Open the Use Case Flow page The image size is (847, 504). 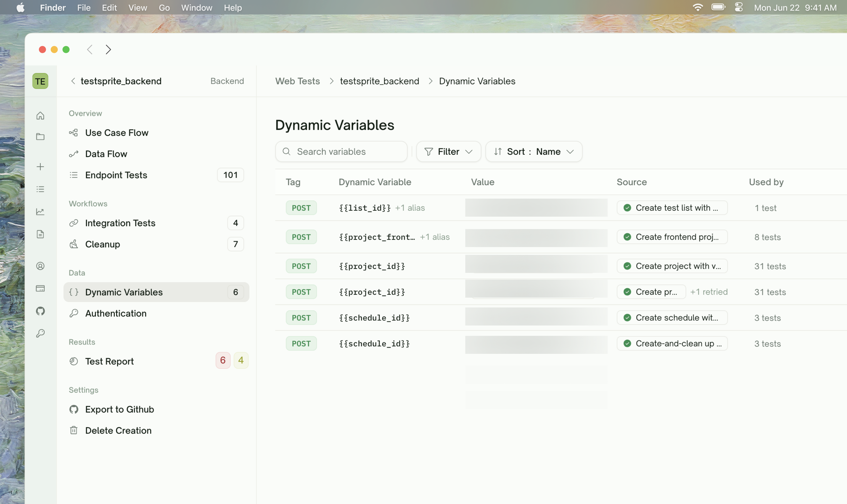pos(156,133)
